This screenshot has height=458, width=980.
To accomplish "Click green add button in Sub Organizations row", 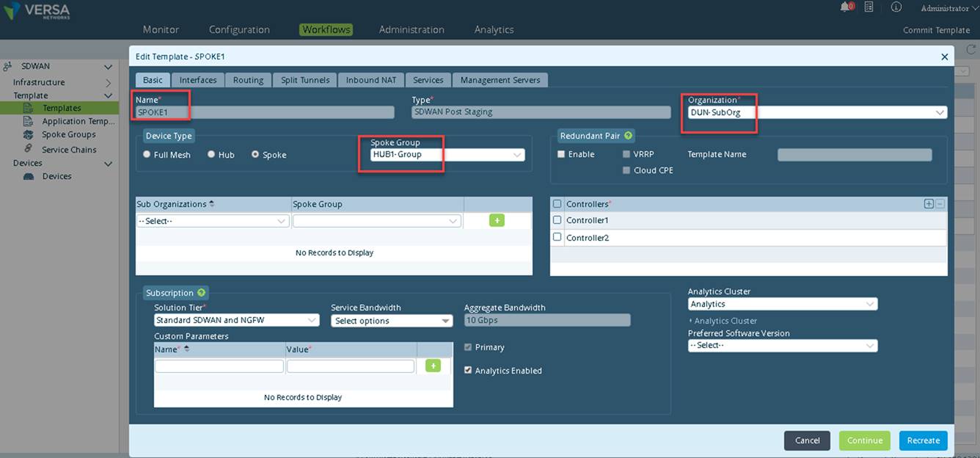I will (497, 220).
